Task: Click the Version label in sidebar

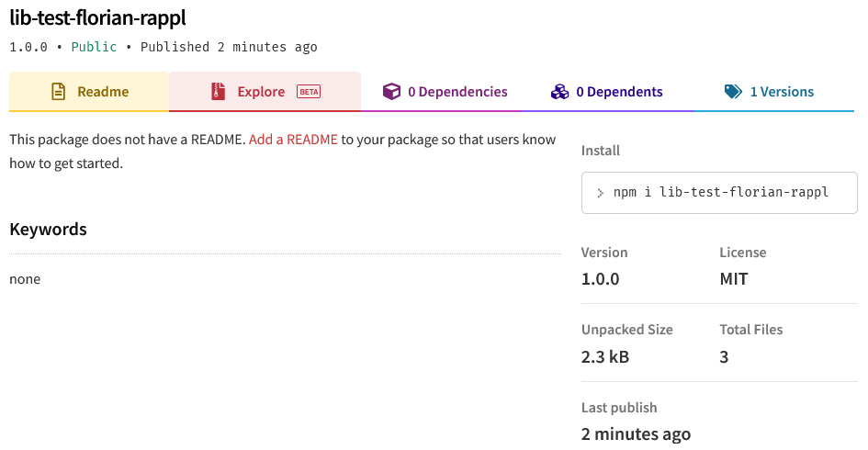Action: tap(604, 253)
